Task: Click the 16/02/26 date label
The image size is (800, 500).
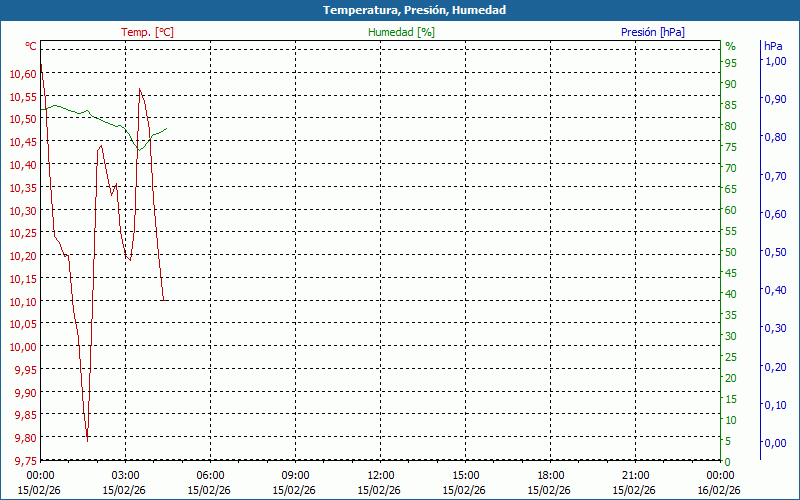Action: coord(720,490)
